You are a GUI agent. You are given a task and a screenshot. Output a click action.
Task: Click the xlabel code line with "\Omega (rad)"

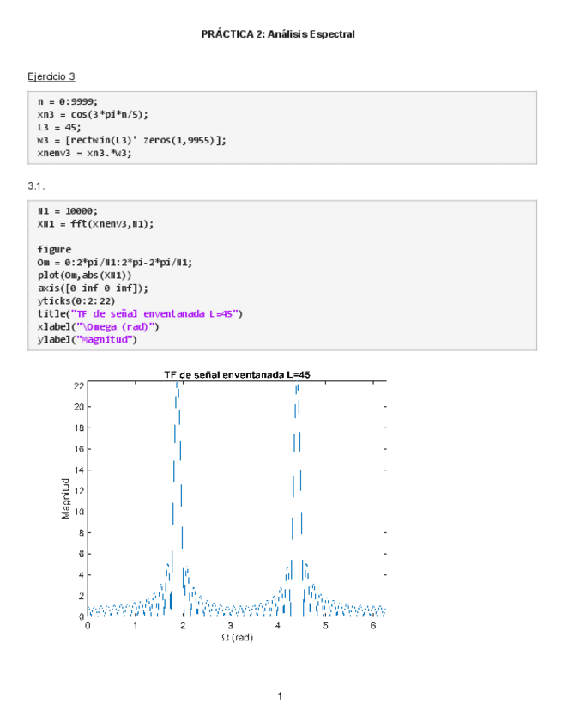point(99,326)
